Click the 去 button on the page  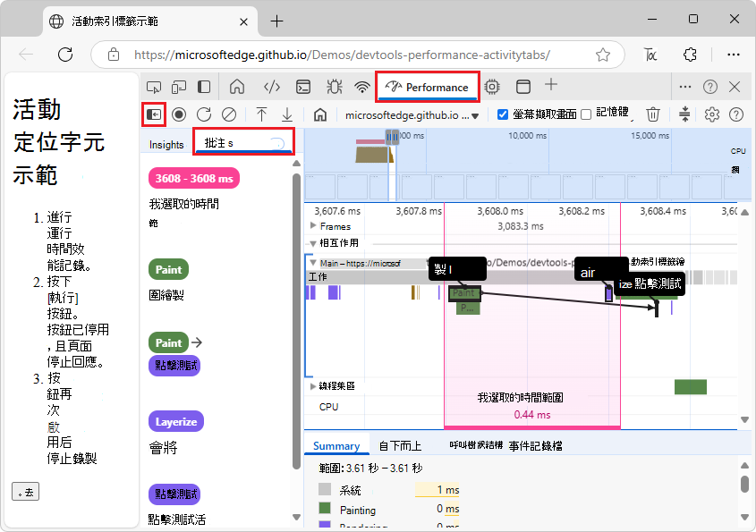pos(26,492)
